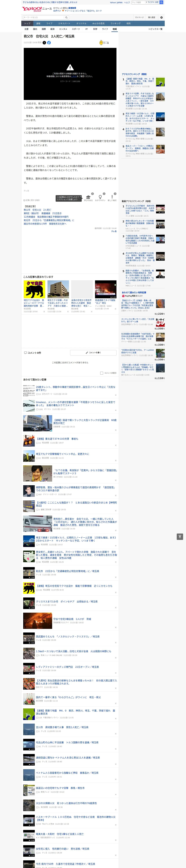Select the ランキング tab
186x868 pixels.
pyautogui.click(x=115, y=23)
